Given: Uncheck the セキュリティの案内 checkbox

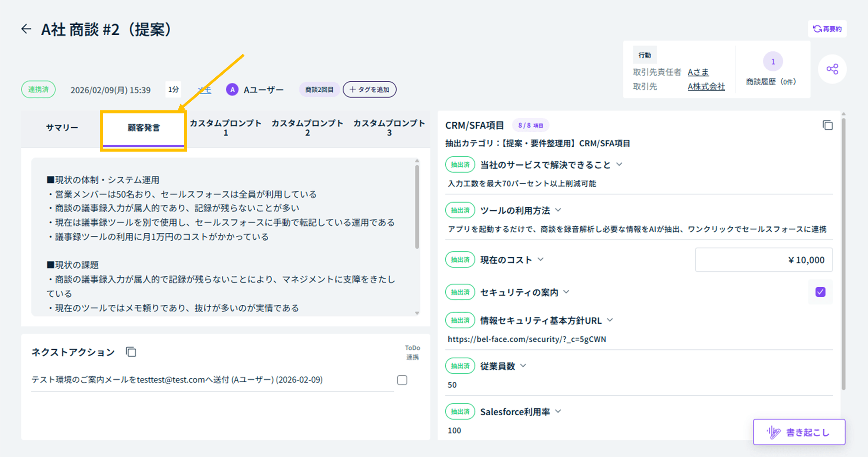Looking at the screenshot, I should point(820,292).
